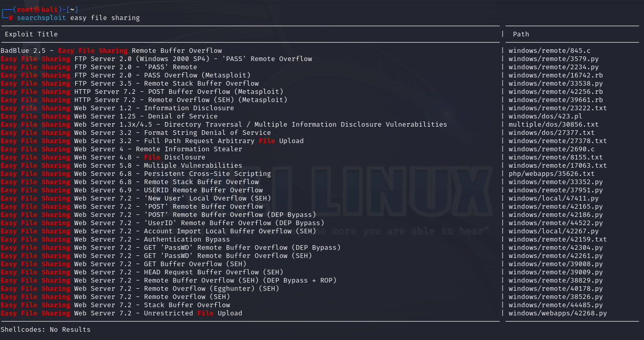Select path windows/dos/27377.txt
The image size is (644, 340).
552,133
